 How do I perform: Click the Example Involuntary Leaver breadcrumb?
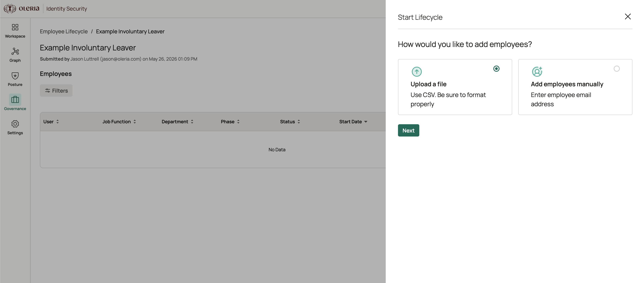tap(130, 31)
